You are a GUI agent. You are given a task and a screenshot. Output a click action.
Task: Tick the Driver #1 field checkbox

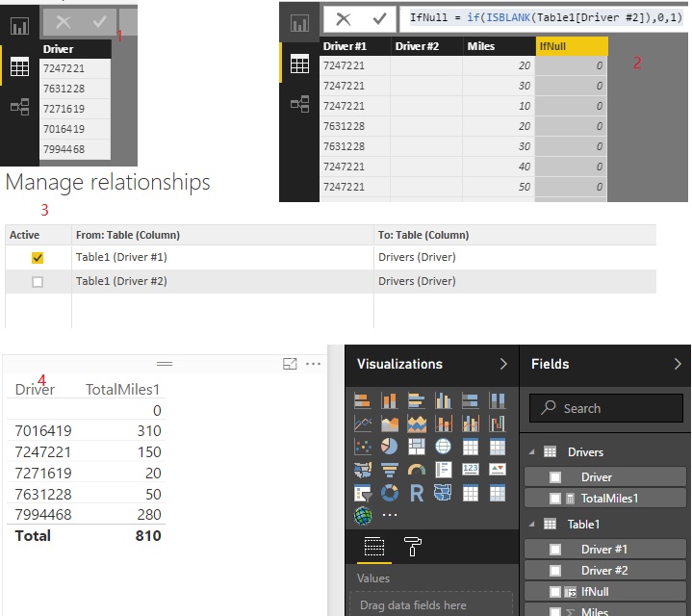(x=555, y=550)
